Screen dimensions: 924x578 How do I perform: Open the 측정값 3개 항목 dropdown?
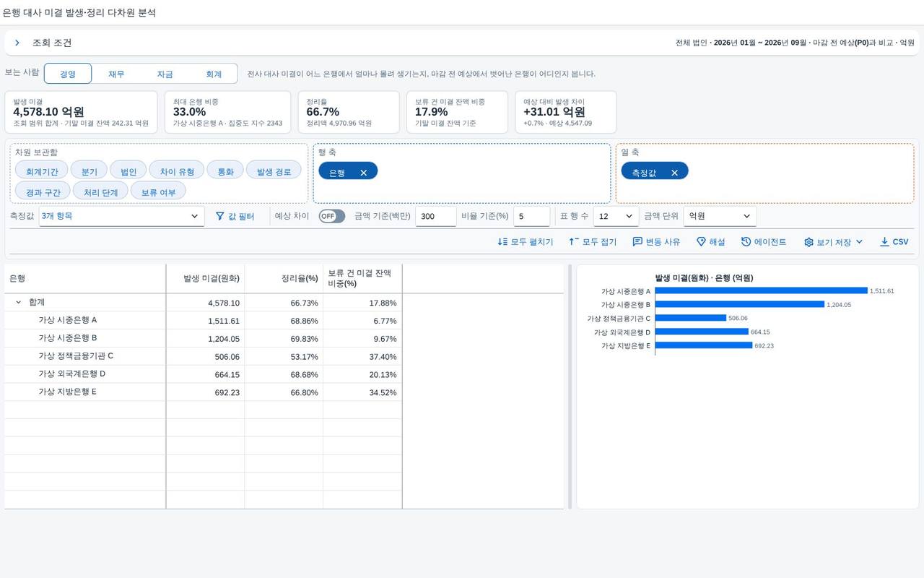[122, 216]
